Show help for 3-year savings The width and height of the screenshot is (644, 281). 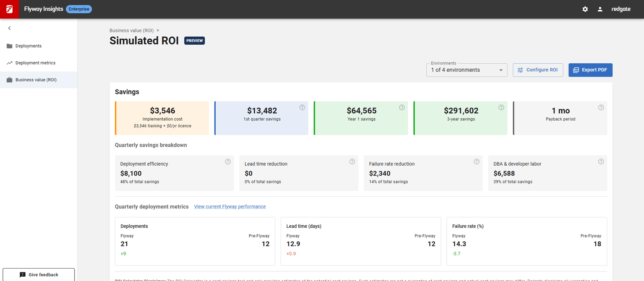click(502, 107)
